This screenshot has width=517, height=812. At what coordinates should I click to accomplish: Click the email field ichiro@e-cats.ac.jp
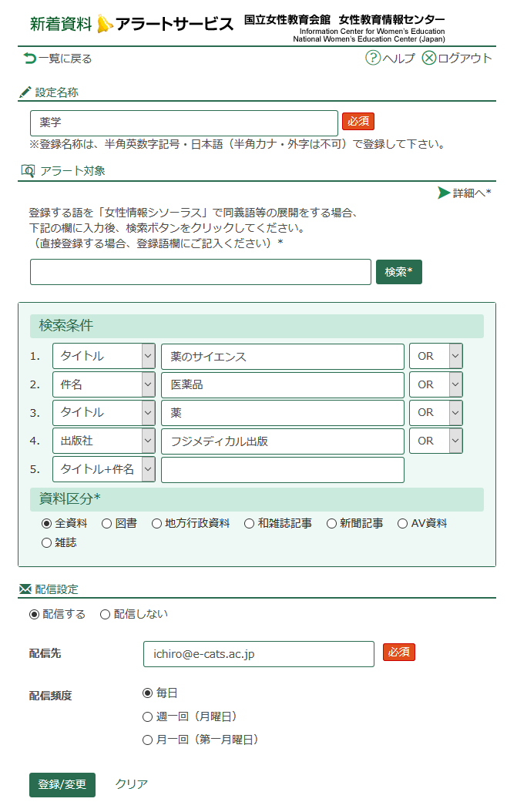click(259, 654)
